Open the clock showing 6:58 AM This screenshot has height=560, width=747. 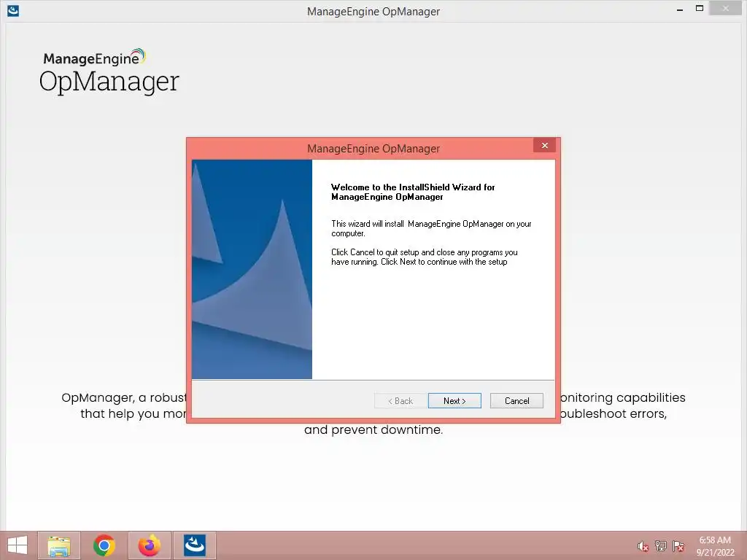tap(715, 545)
